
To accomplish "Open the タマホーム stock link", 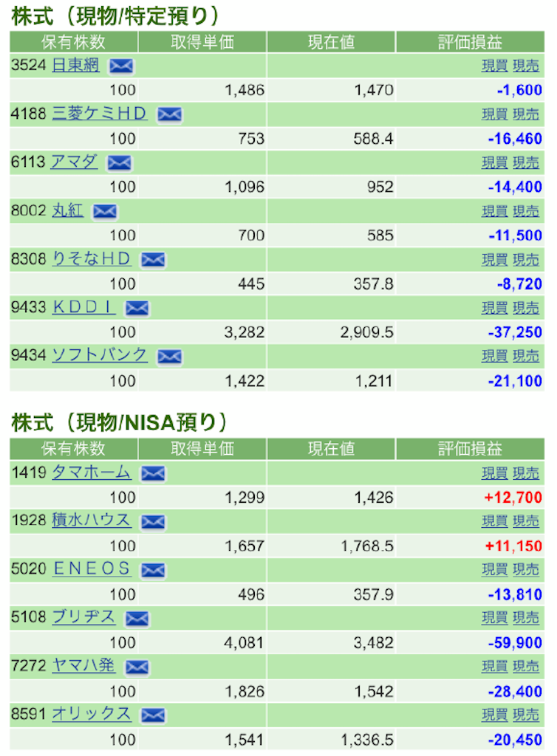I will click(x=91, y=472).
